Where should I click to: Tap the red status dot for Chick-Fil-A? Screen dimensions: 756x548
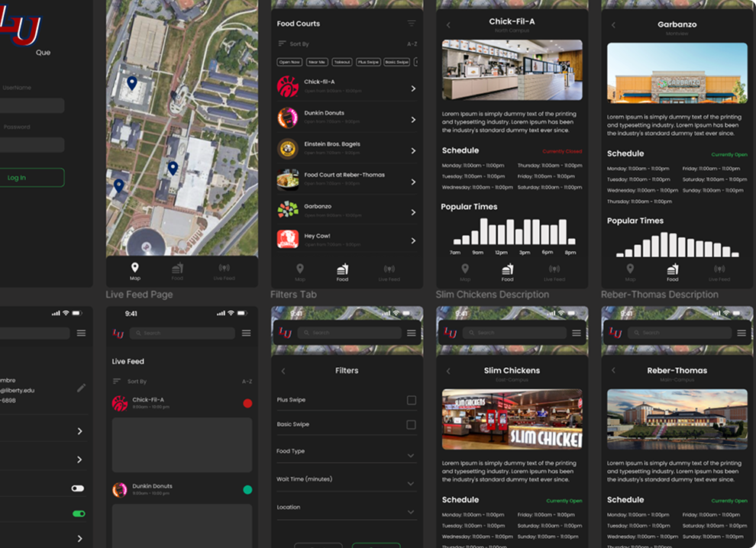click(247, 404)
